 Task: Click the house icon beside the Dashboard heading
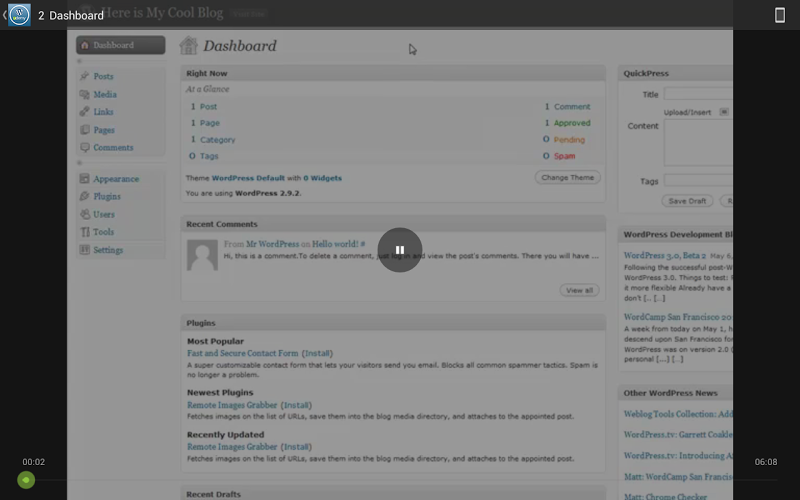tap(188, 45)
